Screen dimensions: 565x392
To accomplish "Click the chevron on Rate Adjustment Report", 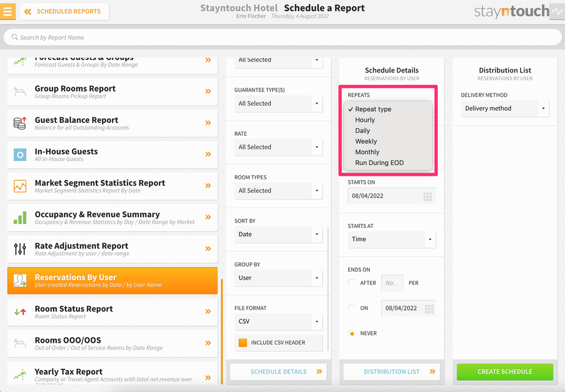I will pos(208,248).
